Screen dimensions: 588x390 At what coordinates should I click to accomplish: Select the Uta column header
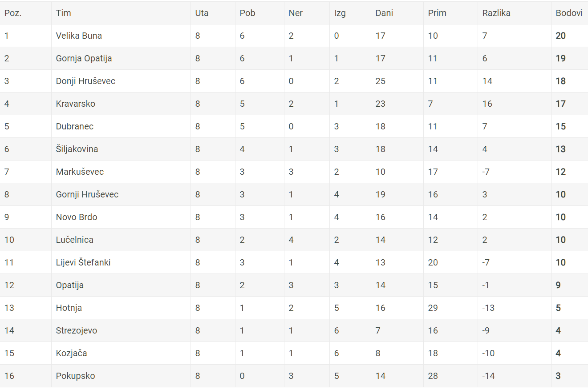tap(202, 13)
